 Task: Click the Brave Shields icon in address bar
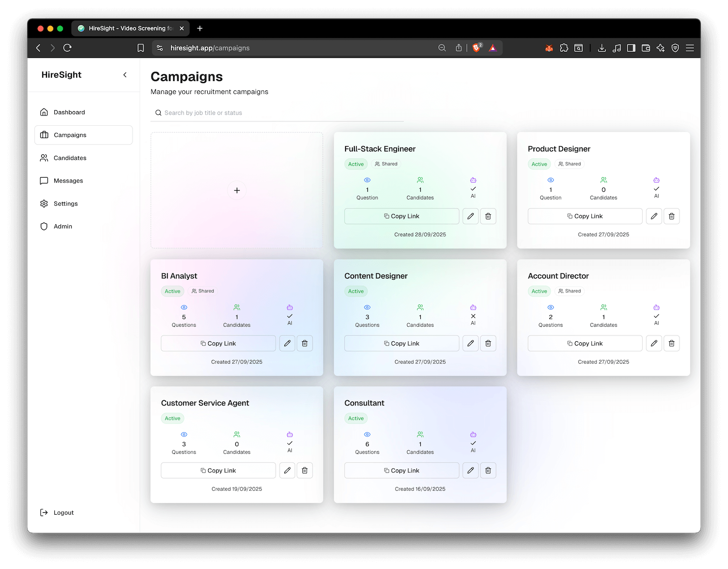tap(477, 48)
